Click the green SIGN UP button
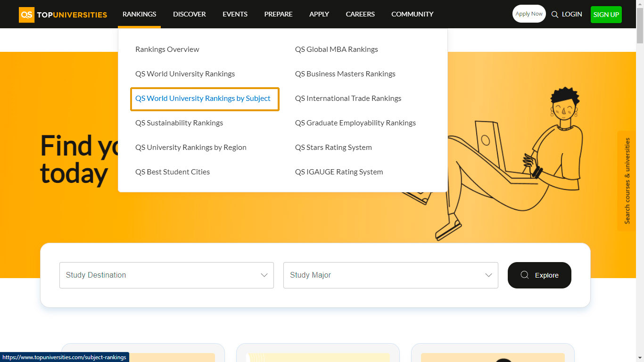Image resolution: width=644 pixels, height=362 pixels. point(606,15)
